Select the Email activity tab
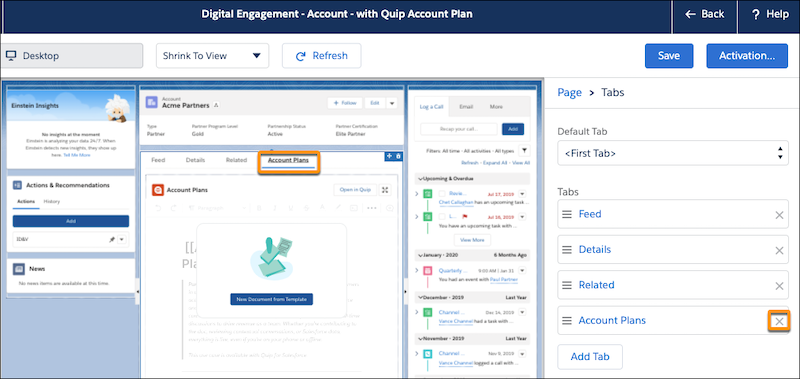Viewport: 800px width, 379px height. pyautogui.click(x=466, y=107)
